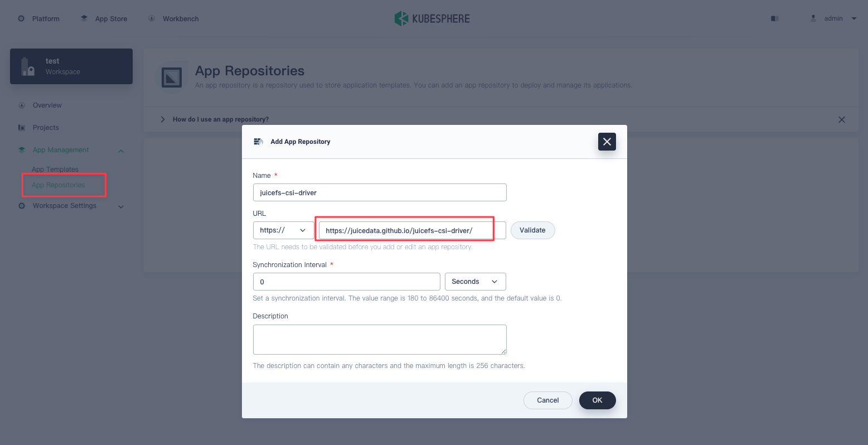The width and height of the screenshot is (868, 445).
Task: Click the App Store layers icon
Action: coord(84,18)
